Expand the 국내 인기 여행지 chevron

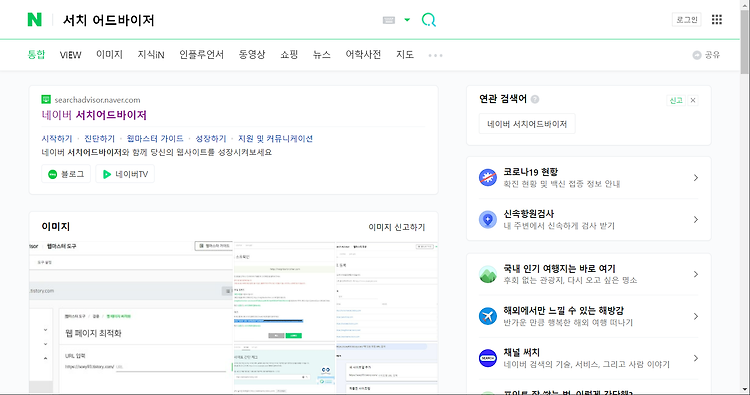click(695, 274)
